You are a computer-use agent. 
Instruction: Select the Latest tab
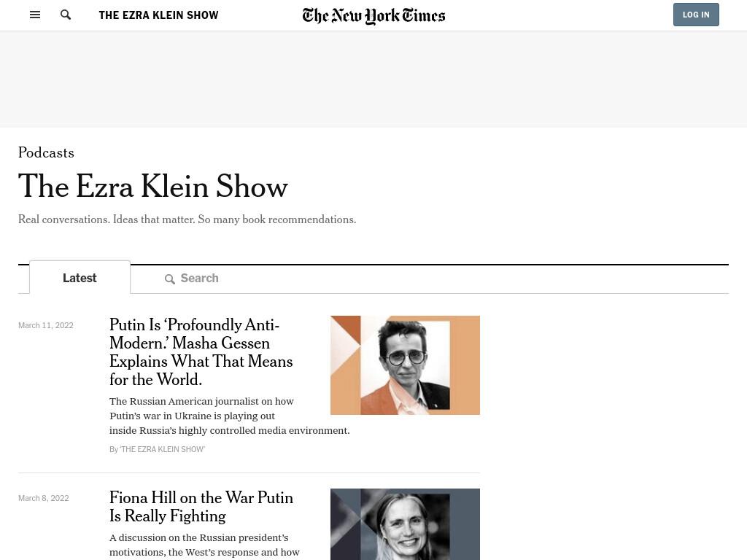point(80,278)
